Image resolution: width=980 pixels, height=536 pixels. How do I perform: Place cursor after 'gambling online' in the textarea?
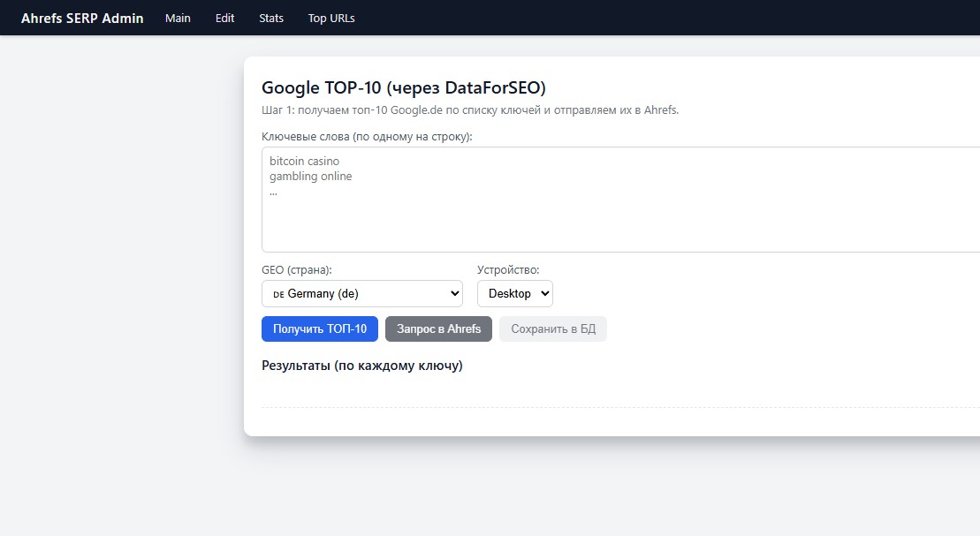click(x=353, y=176)
